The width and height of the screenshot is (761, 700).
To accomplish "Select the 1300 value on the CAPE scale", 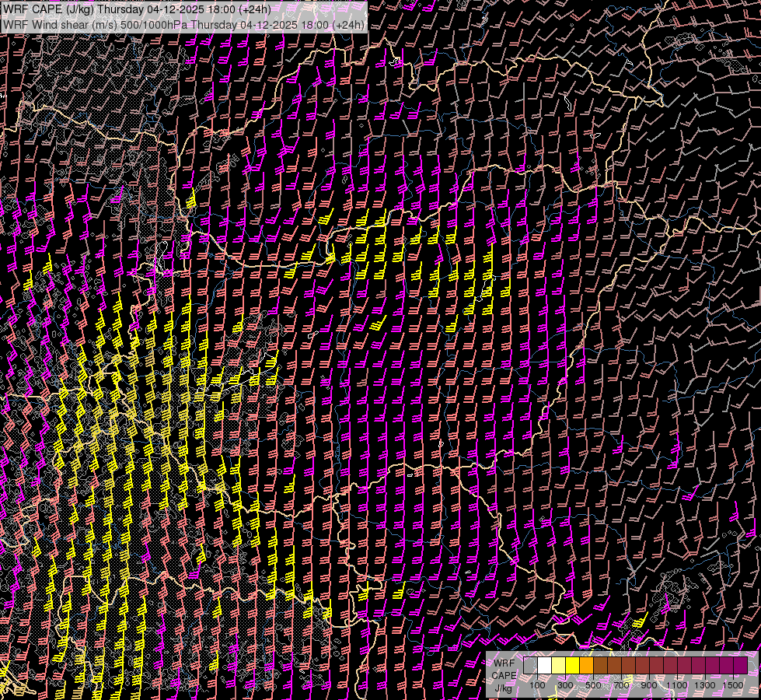I will pos(704,685).
